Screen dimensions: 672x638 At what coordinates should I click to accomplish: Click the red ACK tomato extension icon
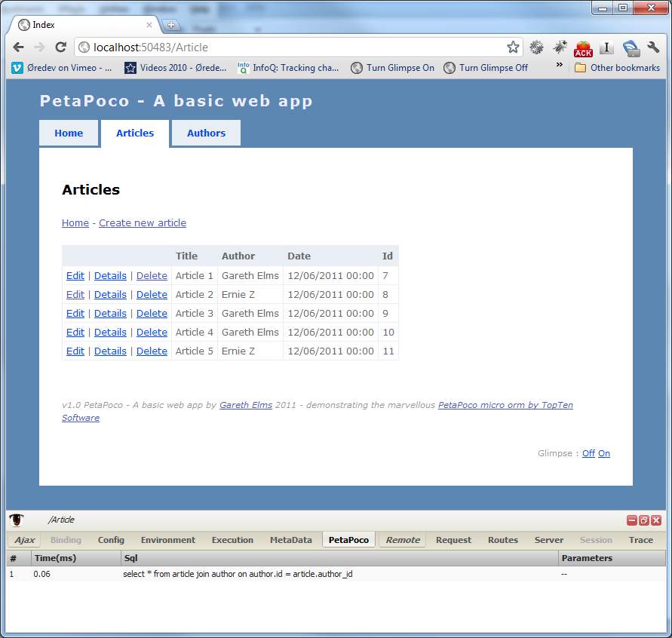tap(583, 48)
